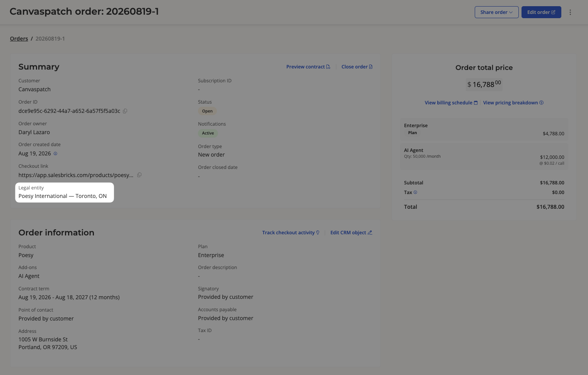
Task: Click the Signatory Provided by customer value
Action: tap(226, 297)
